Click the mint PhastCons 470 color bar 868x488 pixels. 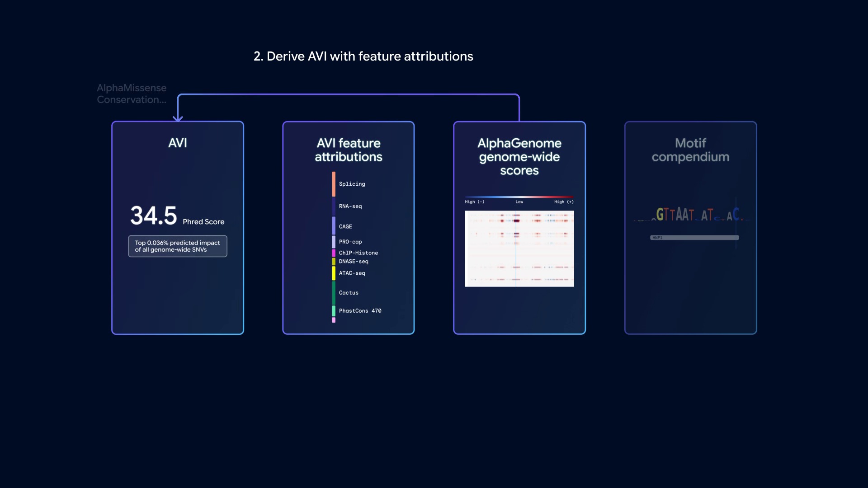coord(334,311)
